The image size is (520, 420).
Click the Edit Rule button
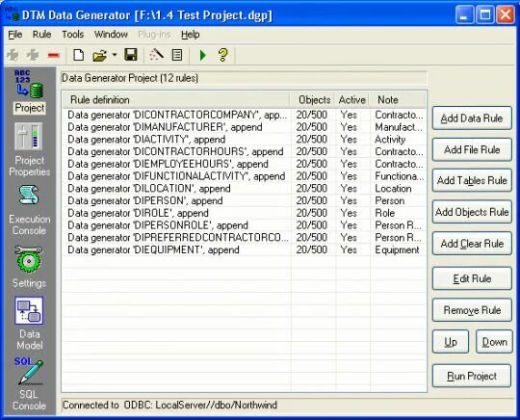point(472,278)
